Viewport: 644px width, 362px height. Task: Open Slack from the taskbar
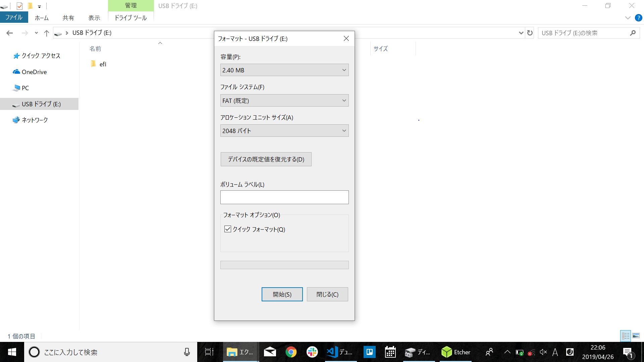click(312, 352)
